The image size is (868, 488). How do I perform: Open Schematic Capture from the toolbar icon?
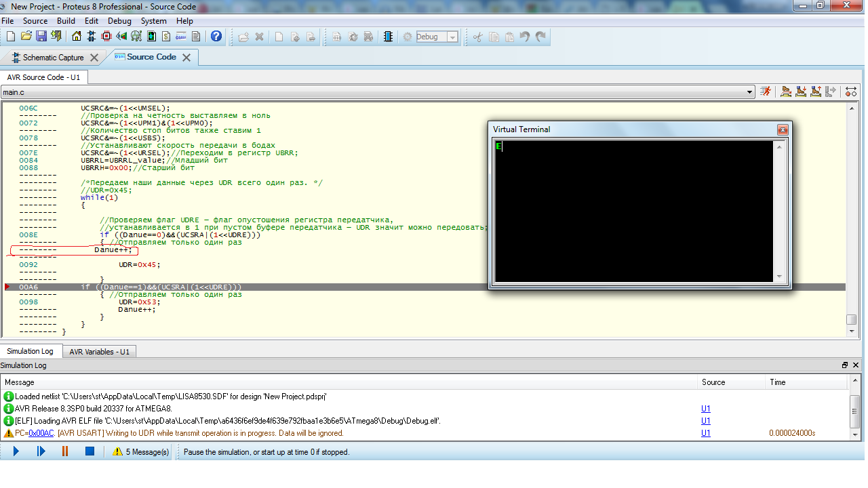tap(92, 37)
